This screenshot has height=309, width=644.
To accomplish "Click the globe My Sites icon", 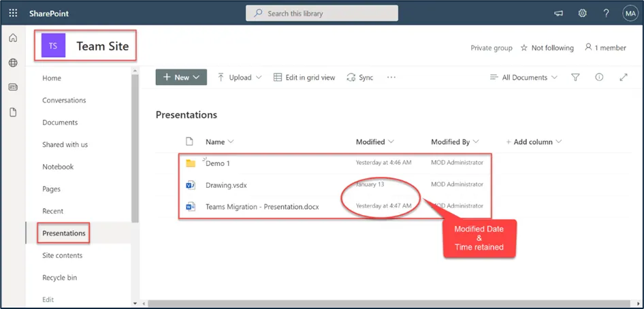I will (13, 63).
